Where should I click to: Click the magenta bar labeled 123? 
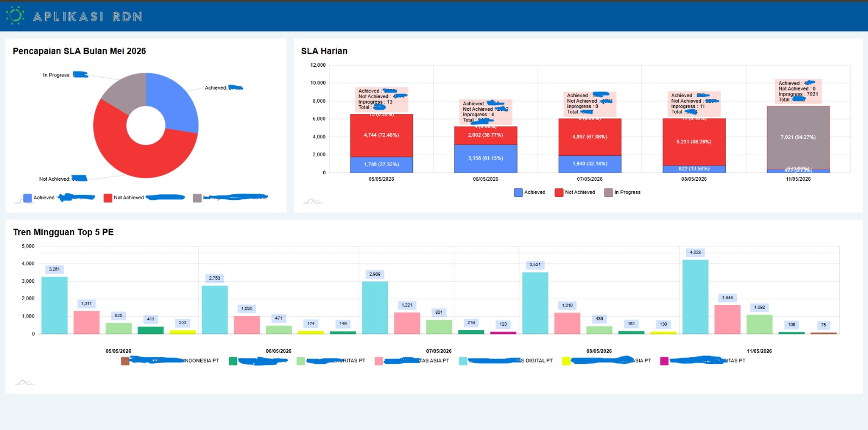click(x=503, y=333)
